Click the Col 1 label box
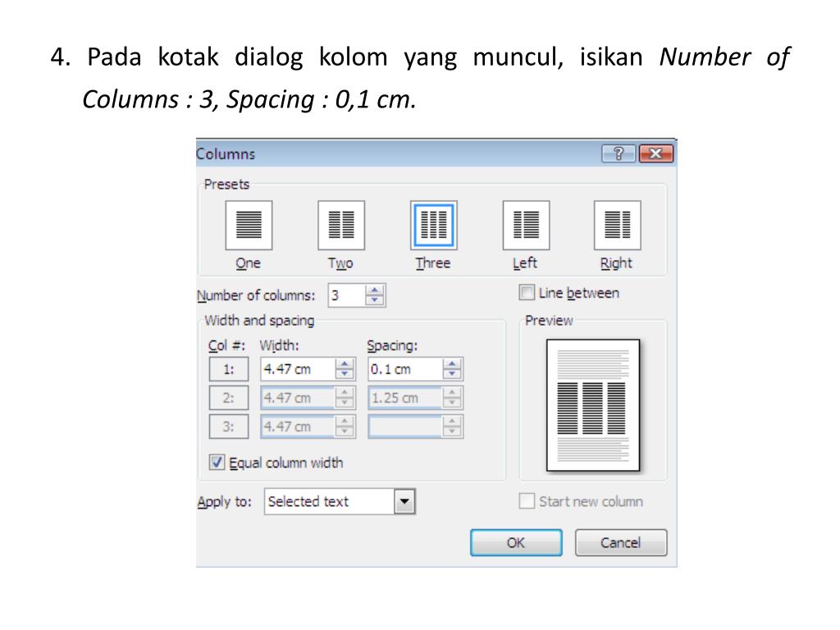840x630 pixels. 229,369
